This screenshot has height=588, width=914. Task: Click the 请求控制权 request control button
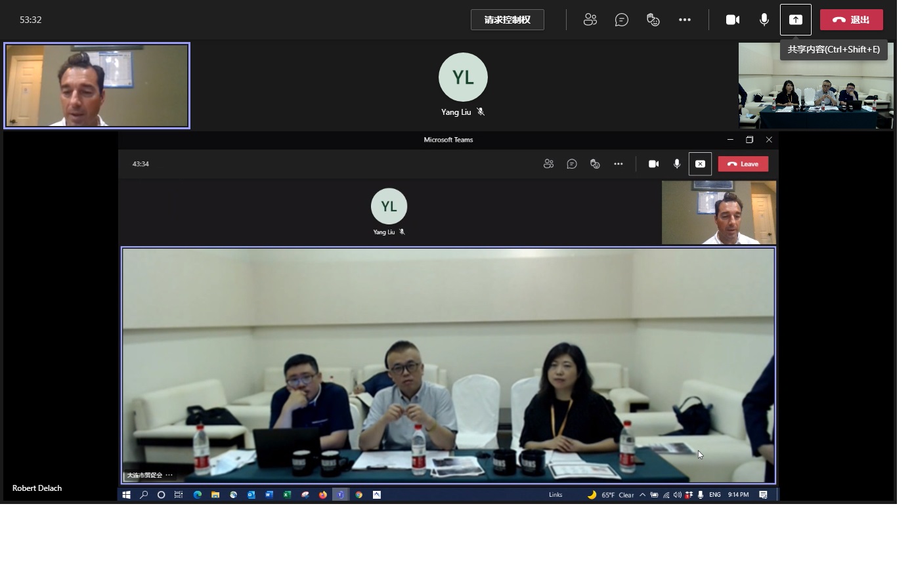(507, 20)
